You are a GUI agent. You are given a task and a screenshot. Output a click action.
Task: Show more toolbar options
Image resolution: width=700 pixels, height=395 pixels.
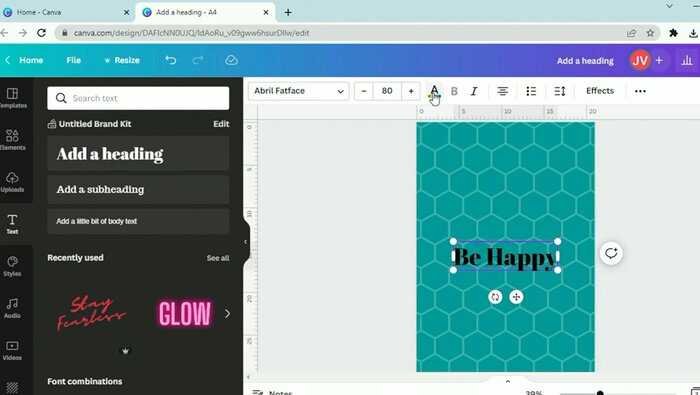(x=640, y=91)
